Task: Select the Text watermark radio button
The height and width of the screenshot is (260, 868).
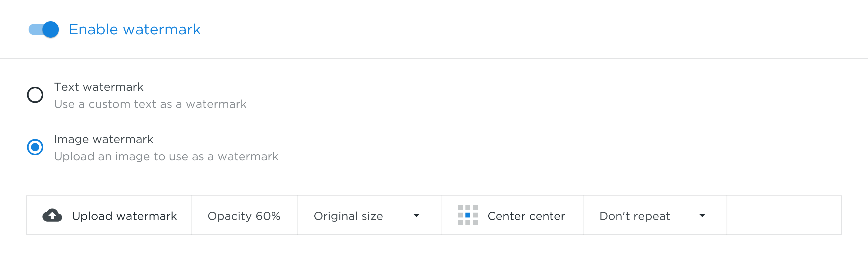Action: (35, 95)
